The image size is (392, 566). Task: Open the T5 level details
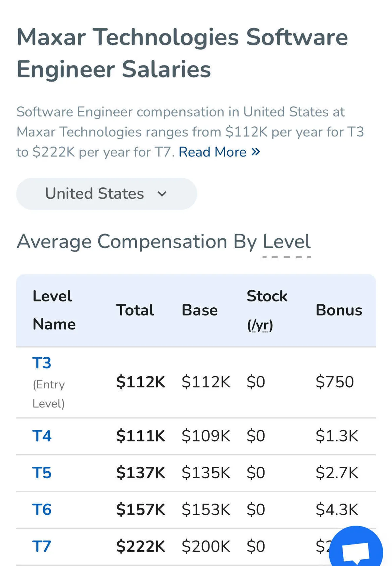(42, 473)
